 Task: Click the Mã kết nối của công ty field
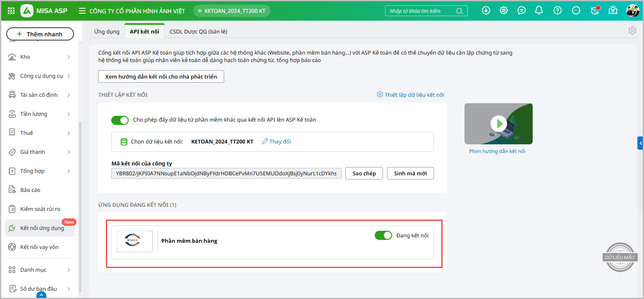pos(227,173)
